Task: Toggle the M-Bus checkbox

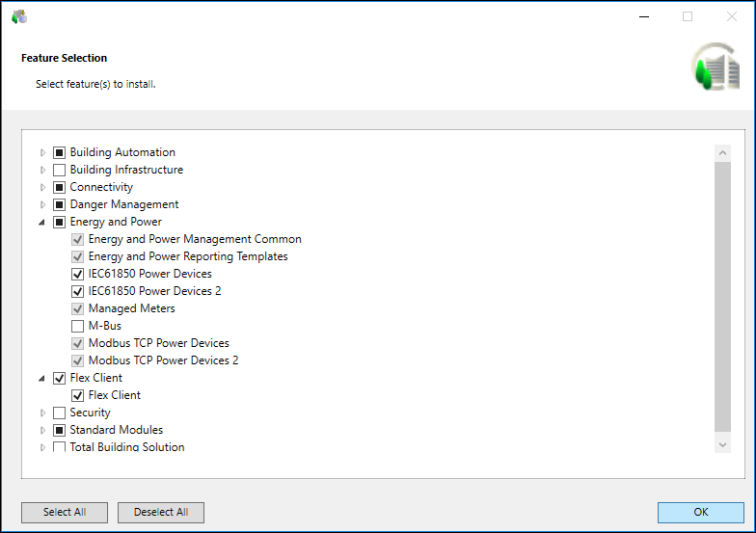Action: [78, 326]
